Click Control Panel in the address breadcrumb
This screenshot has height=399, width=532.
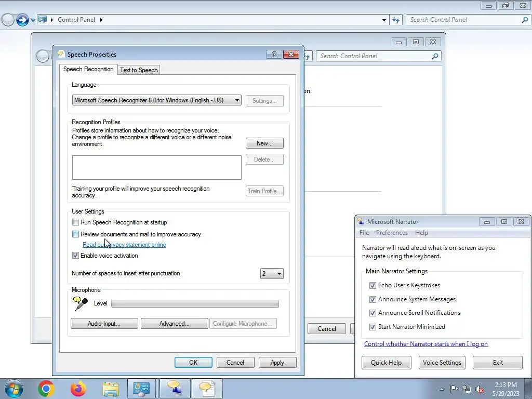(x=76, y=20)
